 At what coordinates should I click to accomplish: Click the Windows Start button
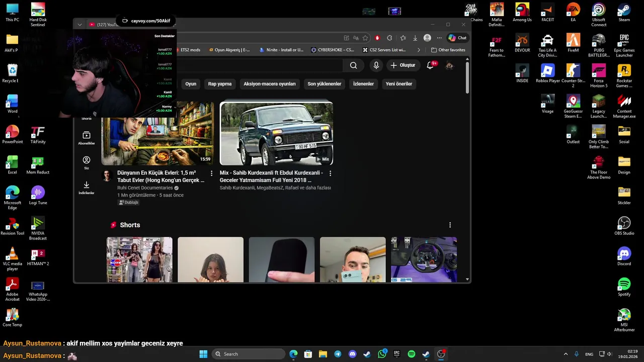coord(203,354)
